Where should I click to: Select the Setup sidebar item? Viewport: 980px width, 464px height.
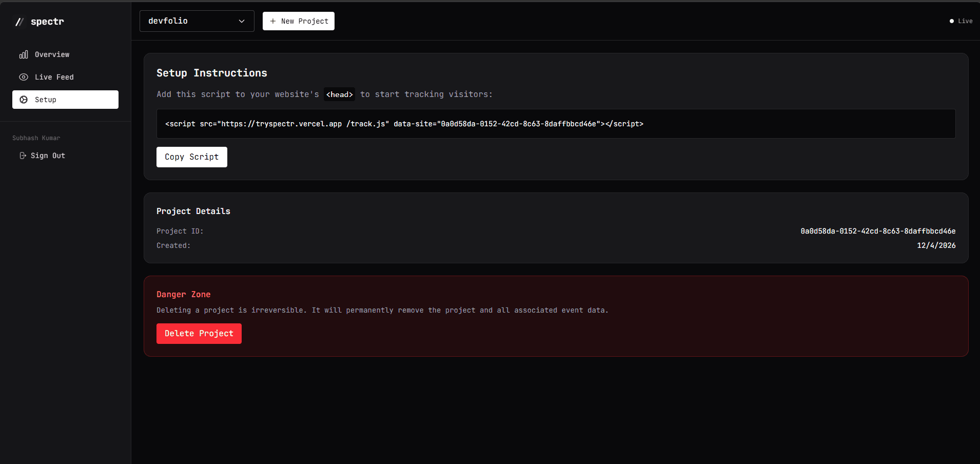coord(65,100)
